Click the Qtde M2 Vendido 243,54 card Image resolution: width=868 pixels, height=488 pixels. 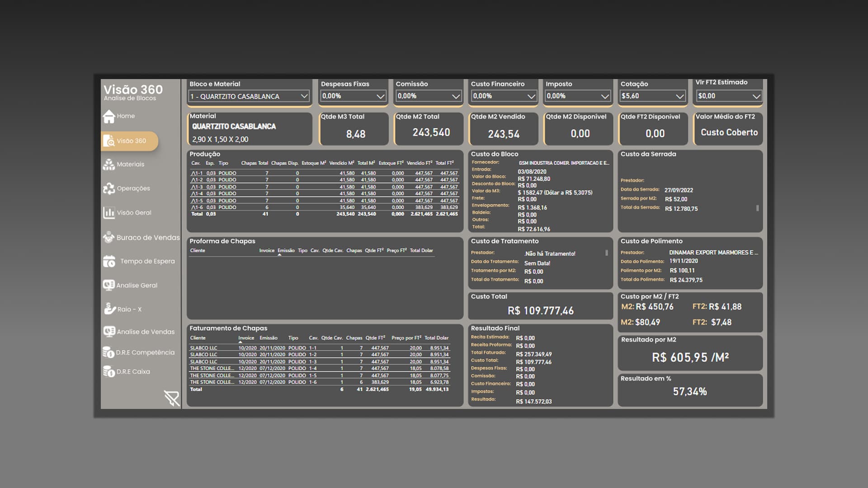pyautogui.click(x=504, y=129)
